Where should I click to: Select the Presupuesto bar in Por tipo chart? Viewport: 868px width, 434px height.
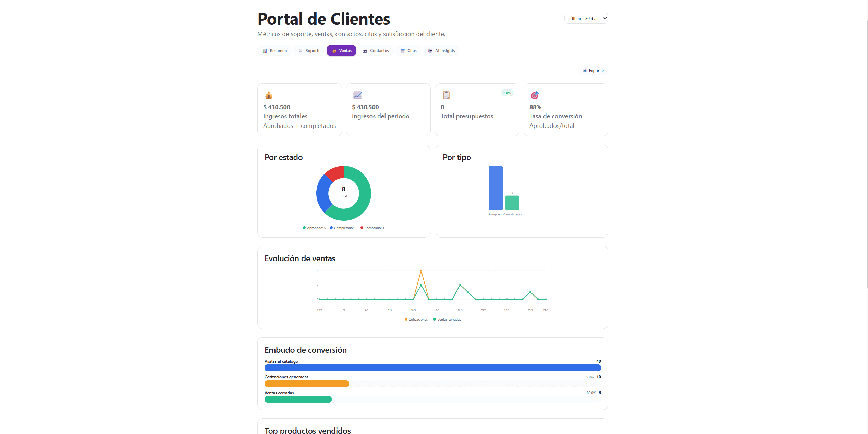click(496, 188)
